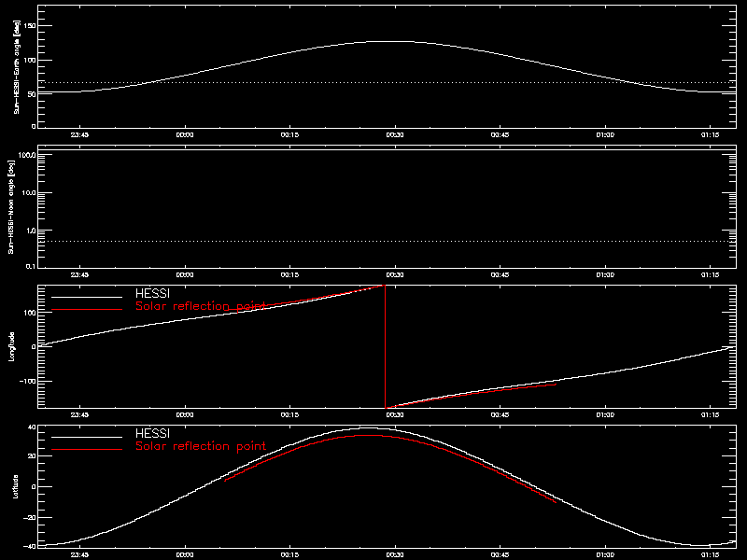Viewport: 747px width, 560px height.
Task: Click white HESSI legend line in Longitude plot
Action: click(87, 298)
